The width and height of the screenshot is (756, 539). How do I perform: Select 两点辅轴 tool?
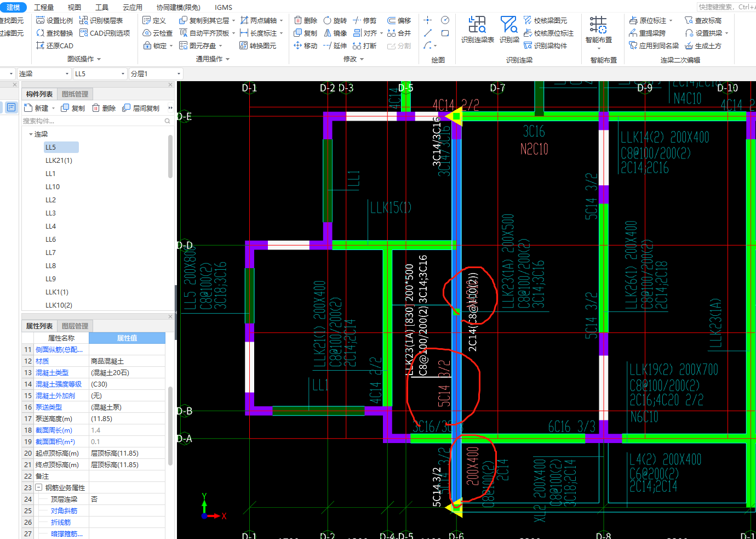point(259,20)
